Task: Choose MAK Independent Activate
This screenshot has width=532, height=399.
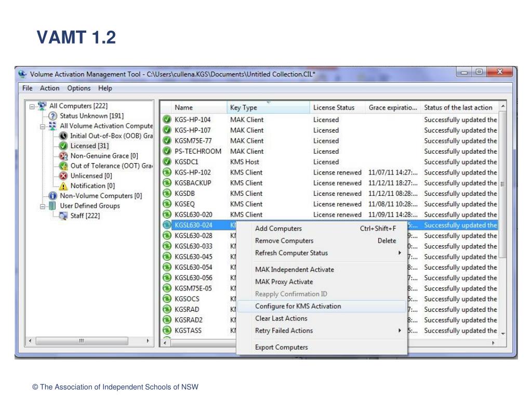Action: (x=322, y=270)
